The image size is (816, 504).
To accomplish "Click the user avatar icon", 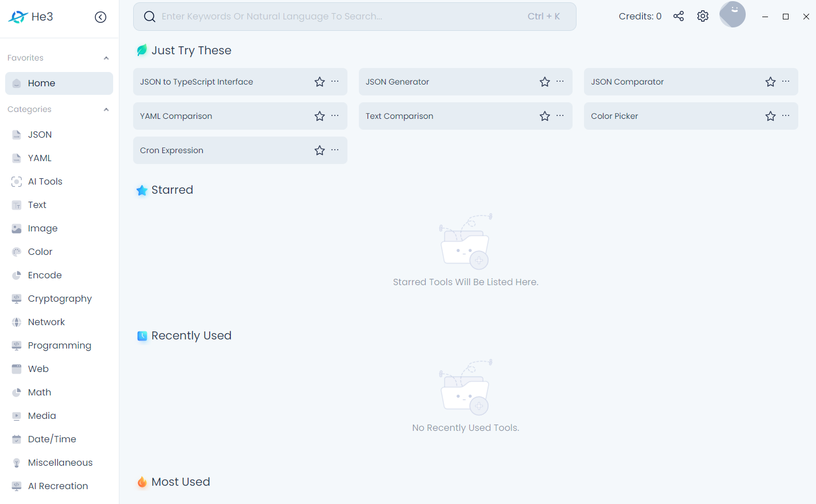I will [733, 15].
